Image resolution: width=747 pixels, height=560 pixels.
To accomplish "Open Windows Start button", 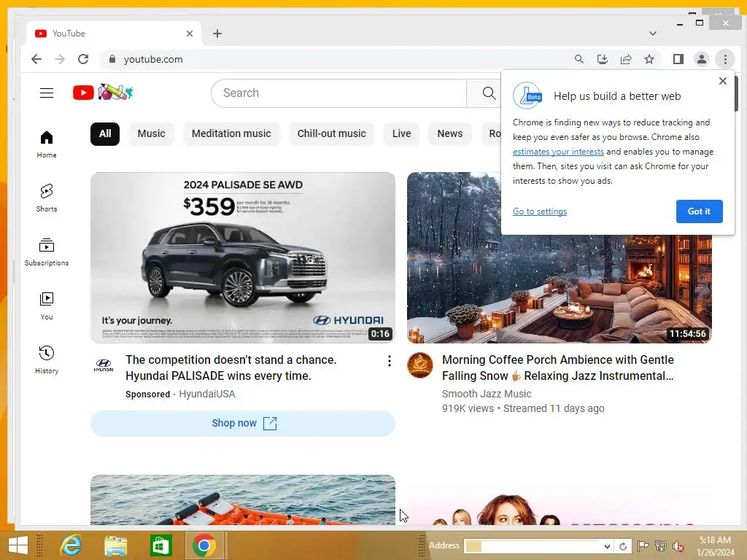I will tap(18, 545).
